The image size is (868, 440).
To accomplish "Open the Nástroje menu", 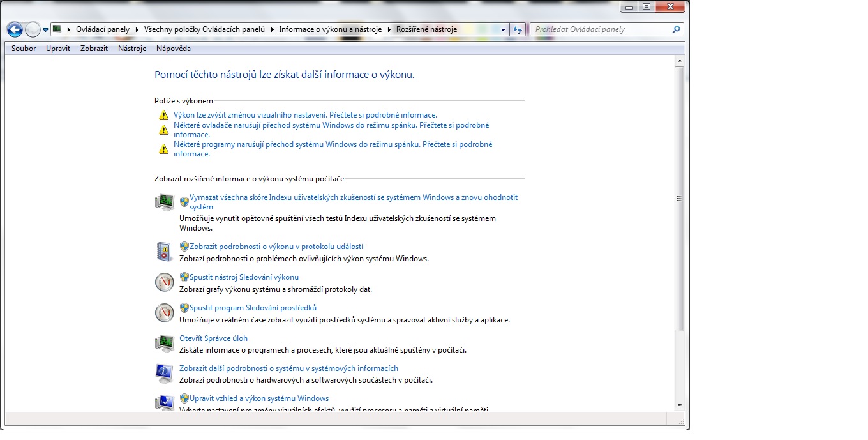I will (132, 49).
